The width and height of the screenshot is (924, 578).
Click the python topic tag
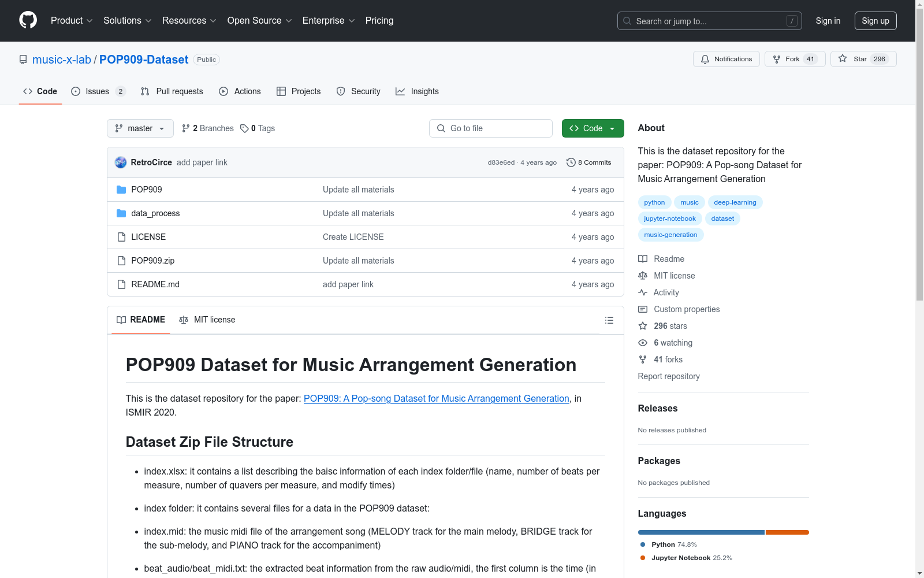click(654, 202)
